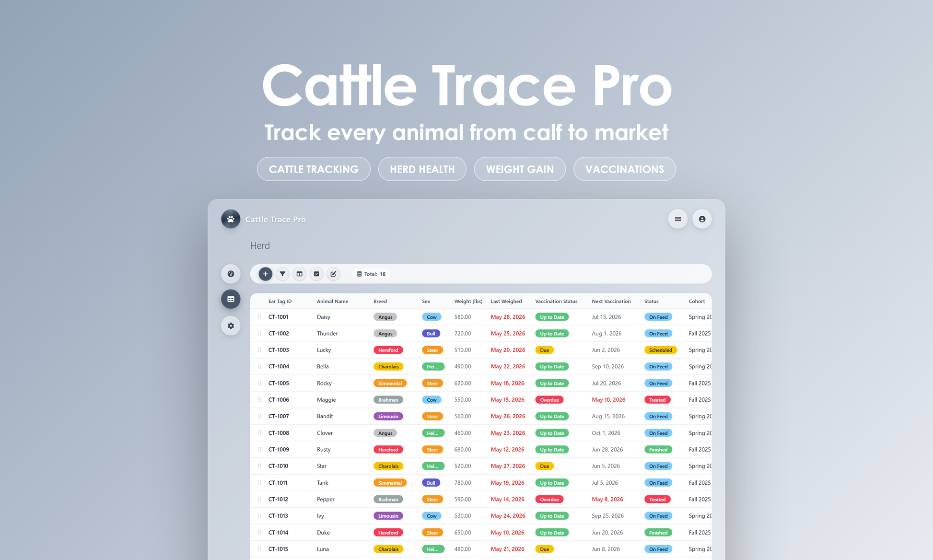This screenshot has width=933, height=560.
Task: Click the Charolais breed tag for Luna
Action: (x=388, y=549)
